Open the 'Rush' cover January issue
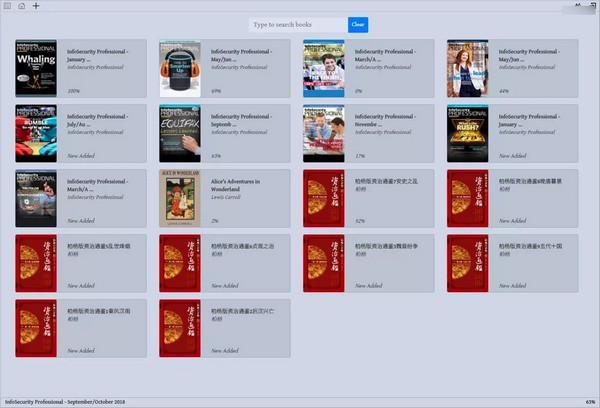The height and width of the screenshot is (408, 600). click(x=467, y=133)
